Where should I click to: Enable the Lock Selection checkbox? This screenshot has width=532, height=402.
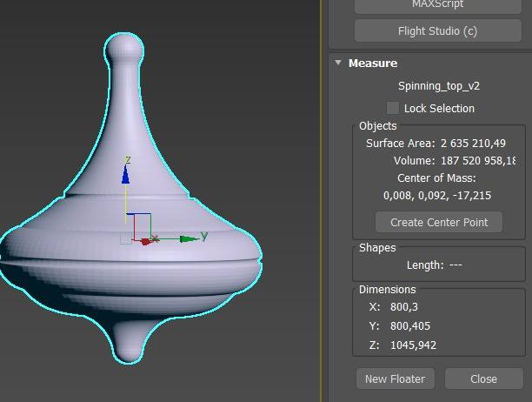[x=393, y=108]
